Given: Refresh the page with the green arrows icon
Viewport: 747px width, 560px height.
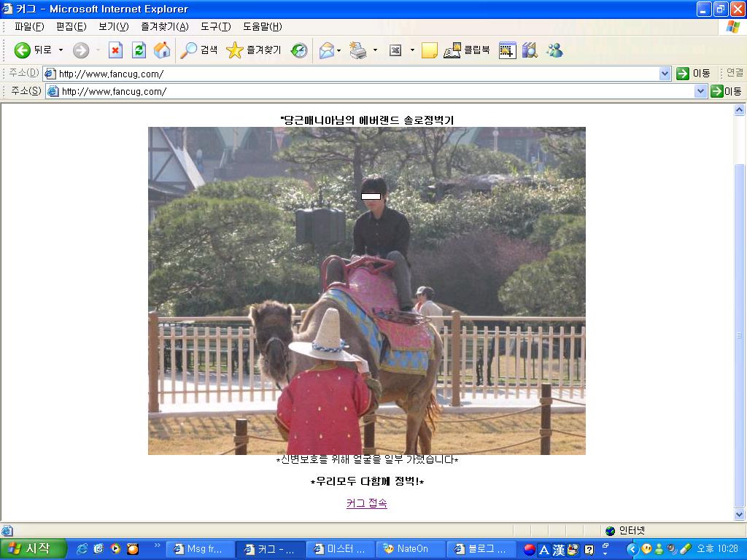Looking at the screenshot, I should pyautogui.click(x=139, y=50).
